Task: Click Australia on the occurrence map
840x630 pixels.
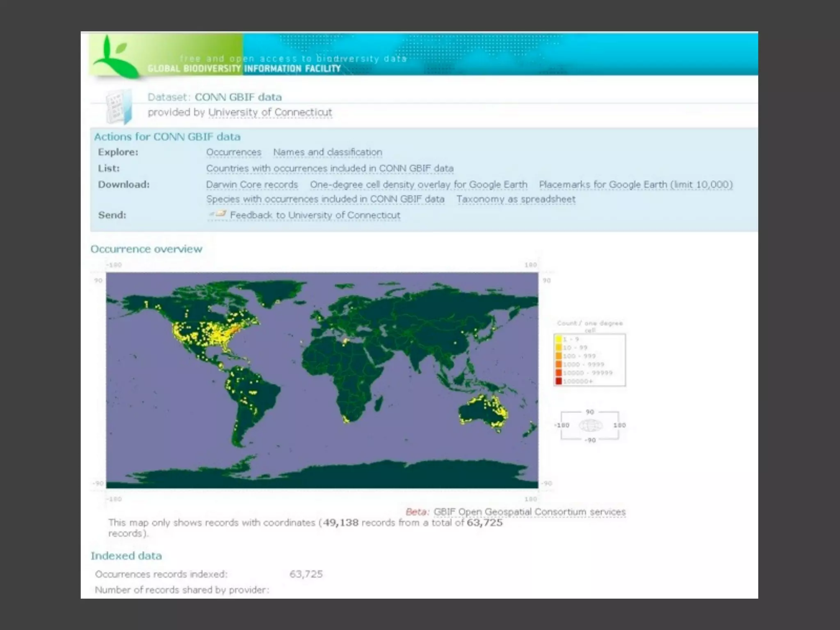Action: (x=480, y=412)
